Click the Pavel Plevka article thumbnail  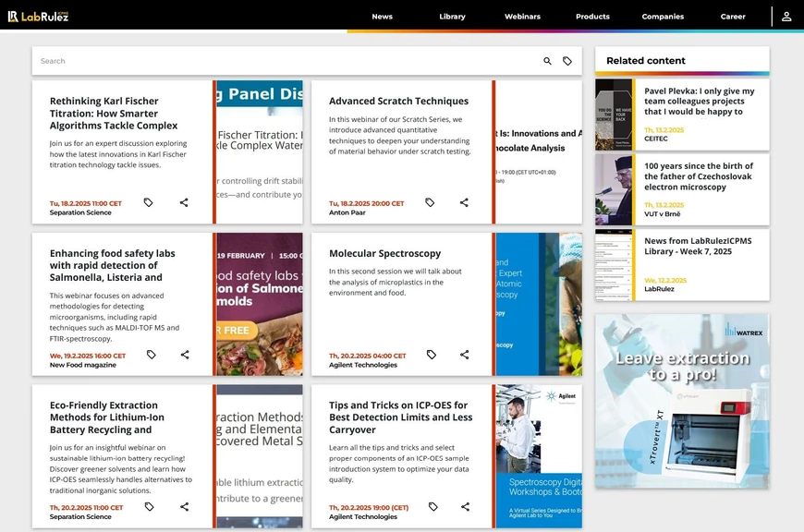pos(614,115)
